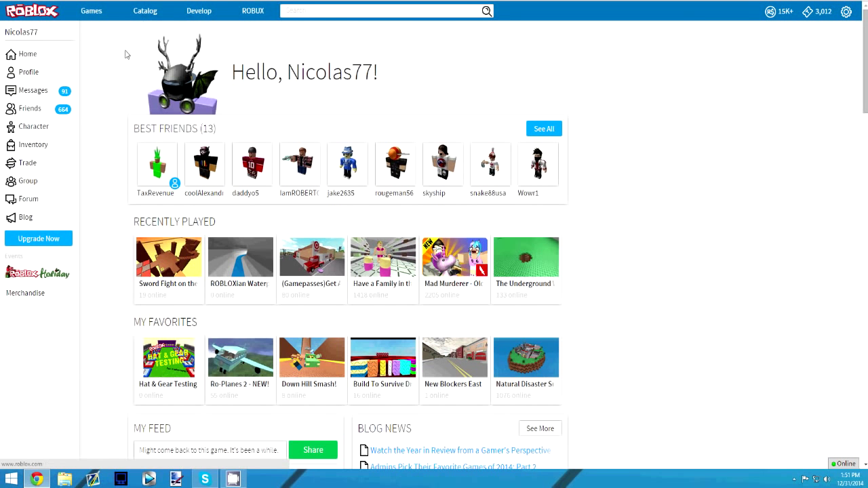
Task: Open Friends list in sidebar
Action: 30,108
